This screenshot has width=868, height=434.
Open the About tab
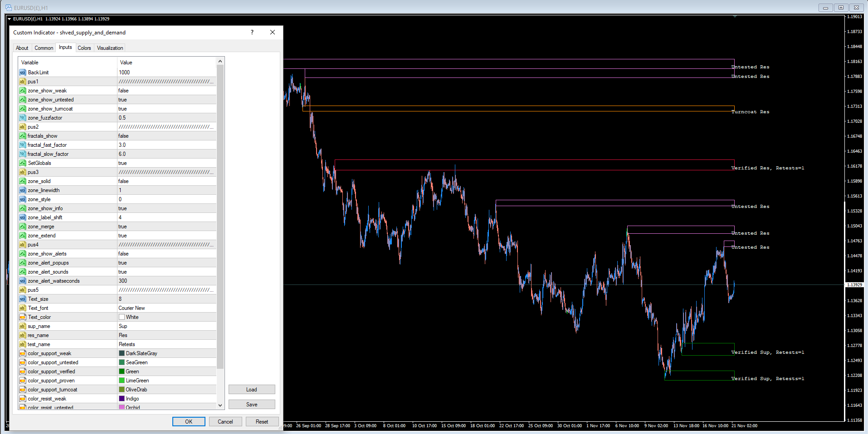(x=22, y=48)
